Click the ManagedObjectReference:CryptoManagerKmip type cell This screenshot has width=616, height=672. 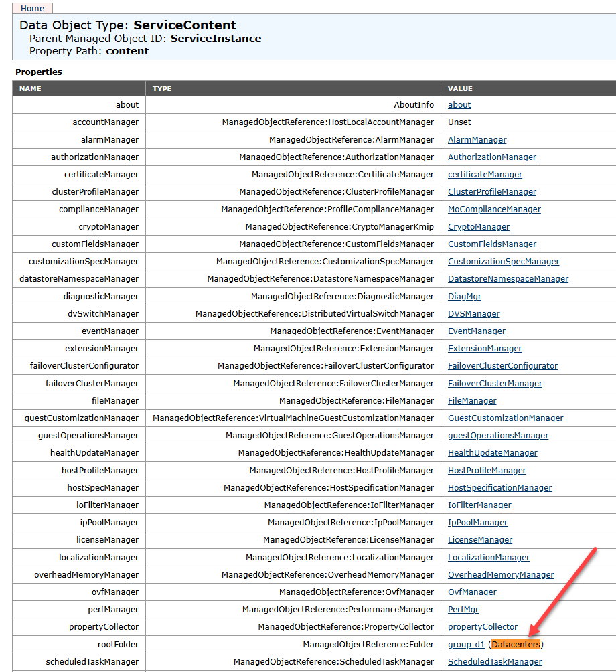(293, 226)
